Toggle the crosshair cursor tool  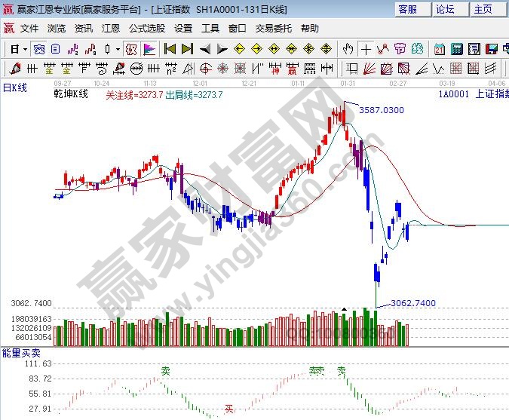pos(366,49)
